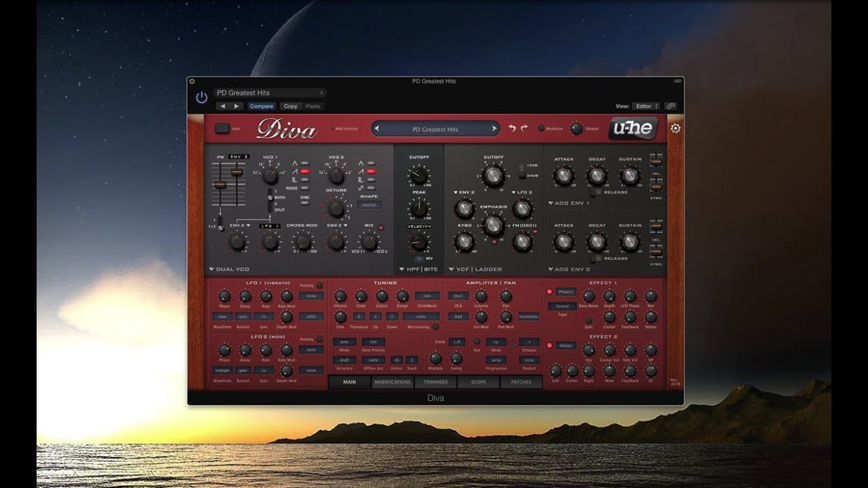Viewport: 868px width, 488px height.
Task: Toggle REV switch under HPF velocity
Action: (x=419, y=258)
